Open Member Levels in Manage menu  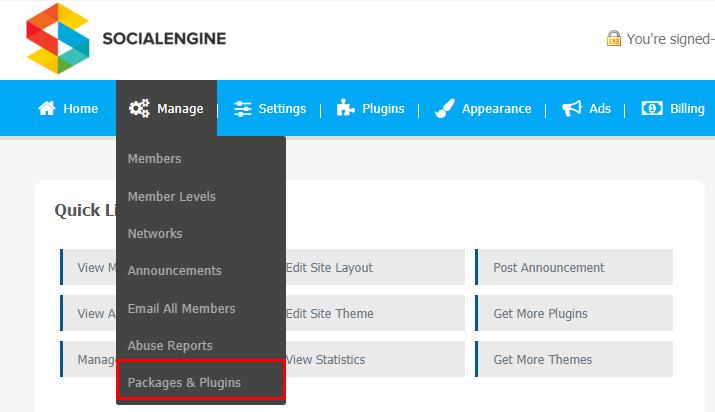click(x=172, y=196)
